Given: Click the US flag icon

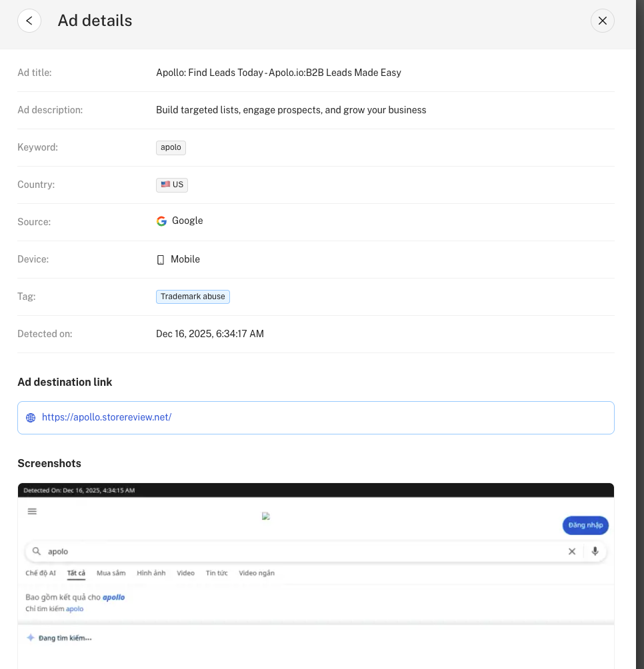Looking at the screenshot, I should coord(165,185).
